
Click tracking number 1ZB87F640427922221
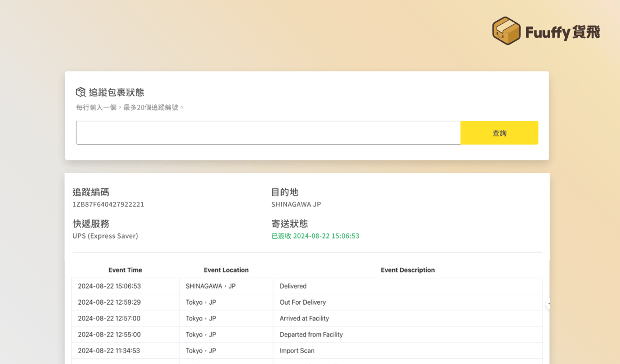click(x=108, y=204)
